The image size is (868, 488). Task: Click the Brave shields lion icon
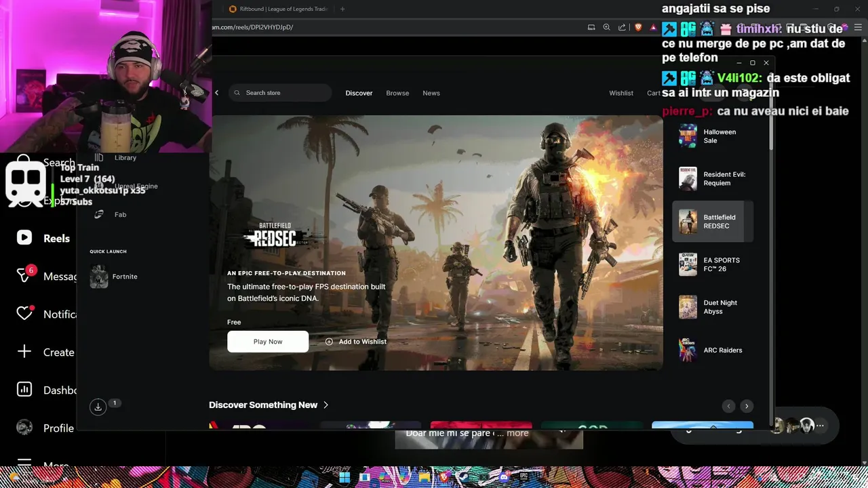[638, 27]
